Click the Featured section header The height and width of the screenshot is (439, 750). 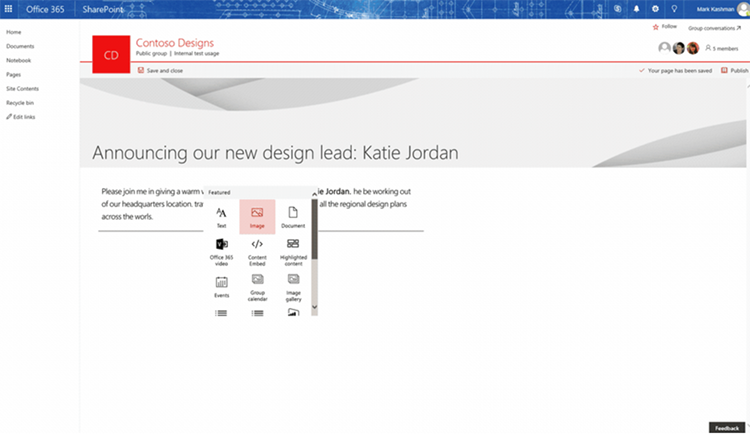point(219,192)
